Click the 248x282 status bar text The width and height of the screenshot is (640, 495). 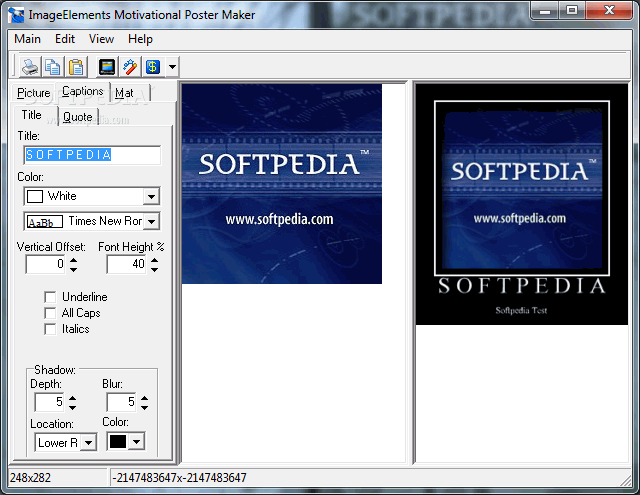pyautogui.click(x=30, y=478)
